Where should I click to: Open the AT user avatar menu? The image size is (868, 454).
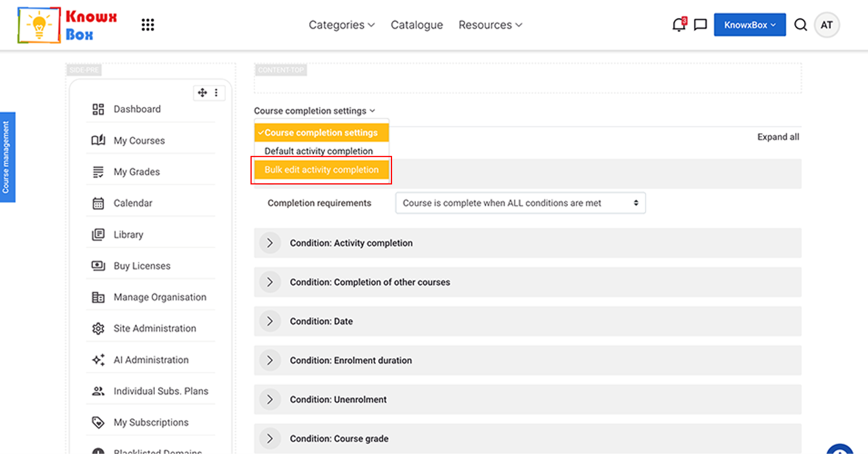click(827, 25)
